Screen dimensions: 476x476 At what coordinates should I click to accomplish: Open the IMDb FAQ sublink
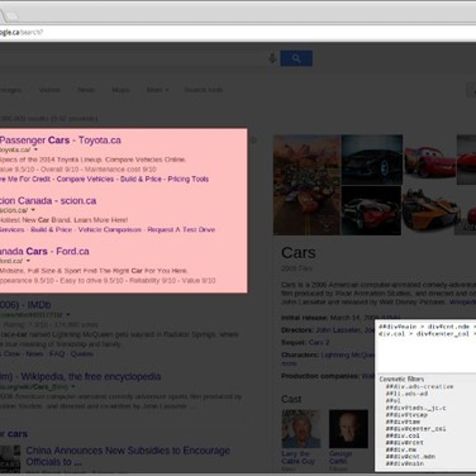coord(57,354)
